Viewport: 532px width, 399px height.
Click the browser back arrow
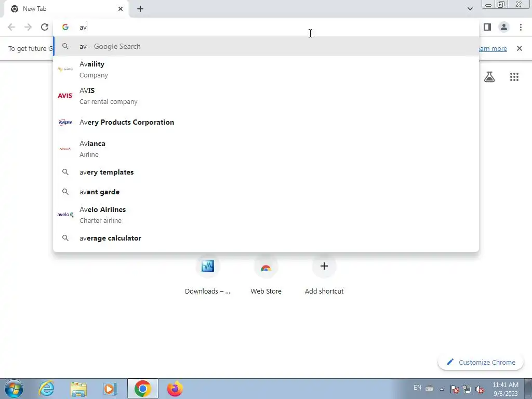click(11, 27)
